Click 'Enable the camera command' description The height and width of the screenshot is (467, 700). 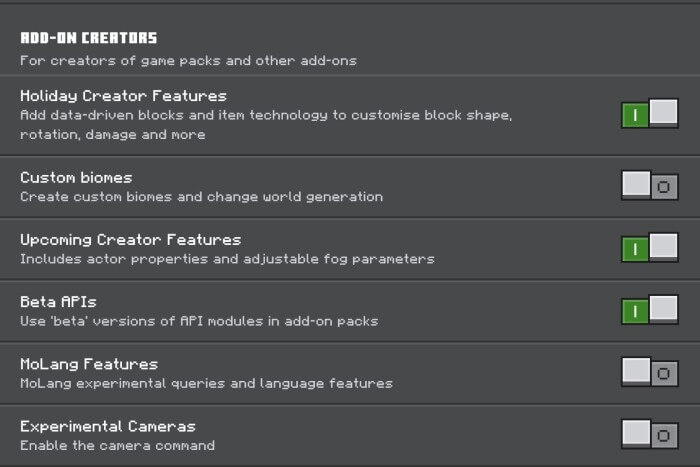point(117,446)
